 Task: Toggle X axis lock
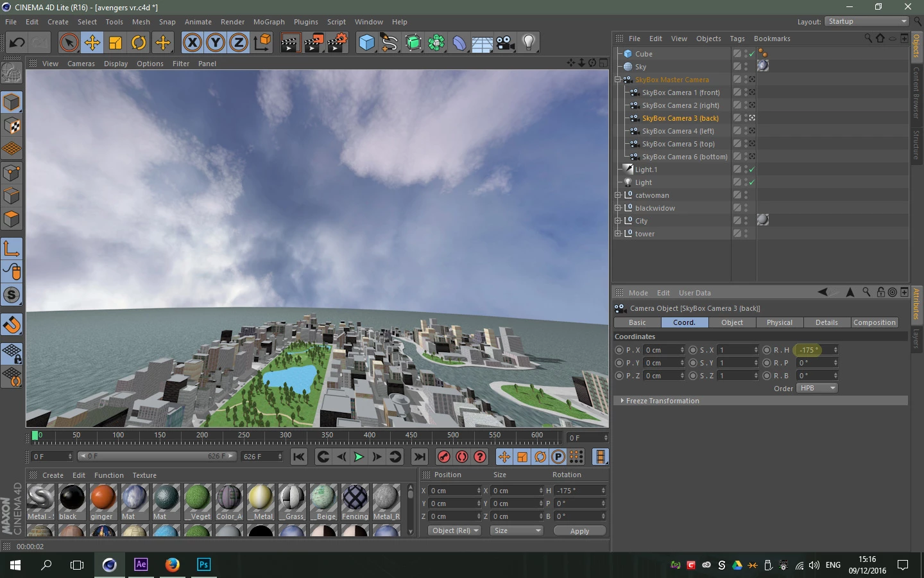(x=192, y=43)
